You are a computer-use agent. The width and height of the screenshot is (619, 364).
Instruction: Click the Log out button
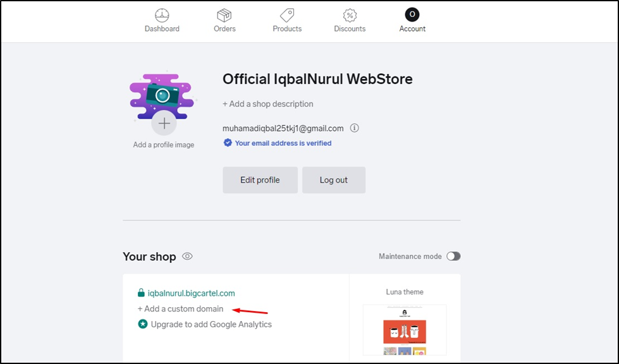pos(334,180)
